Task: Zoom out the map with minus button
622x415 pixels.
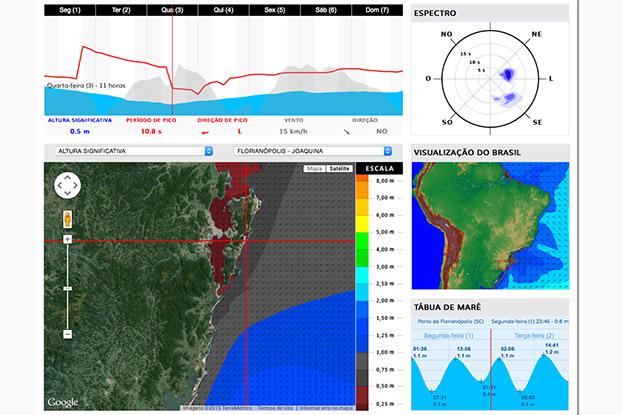Action: click(67, 334)
